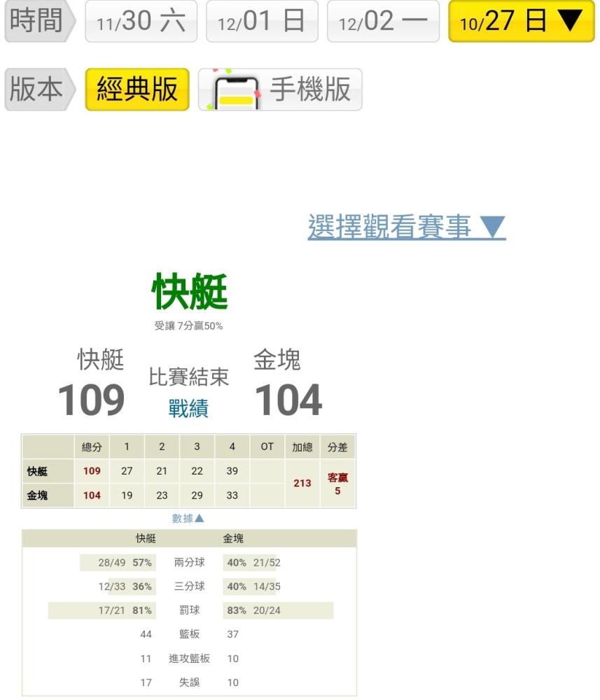Click the OT column header
This screenshot has height=700, width=600.
point(267,447)
